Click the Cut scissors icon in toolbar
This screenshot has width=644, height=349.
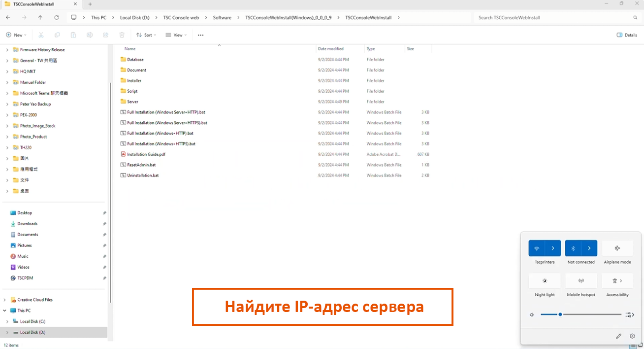click(41, 35)
